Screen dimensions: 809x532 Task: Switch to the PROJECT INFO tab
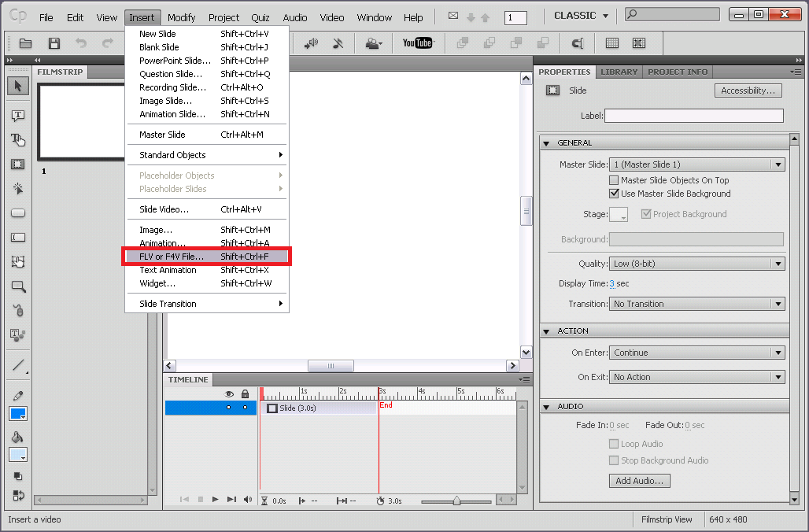click(x=678, y=72)
